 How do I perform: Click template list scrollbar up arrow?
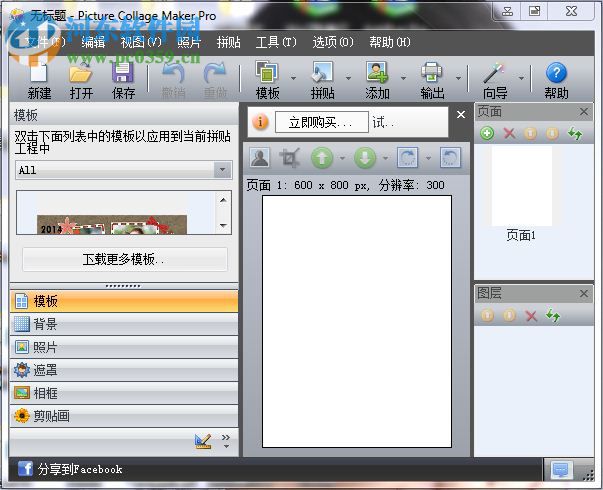[223, 200]
